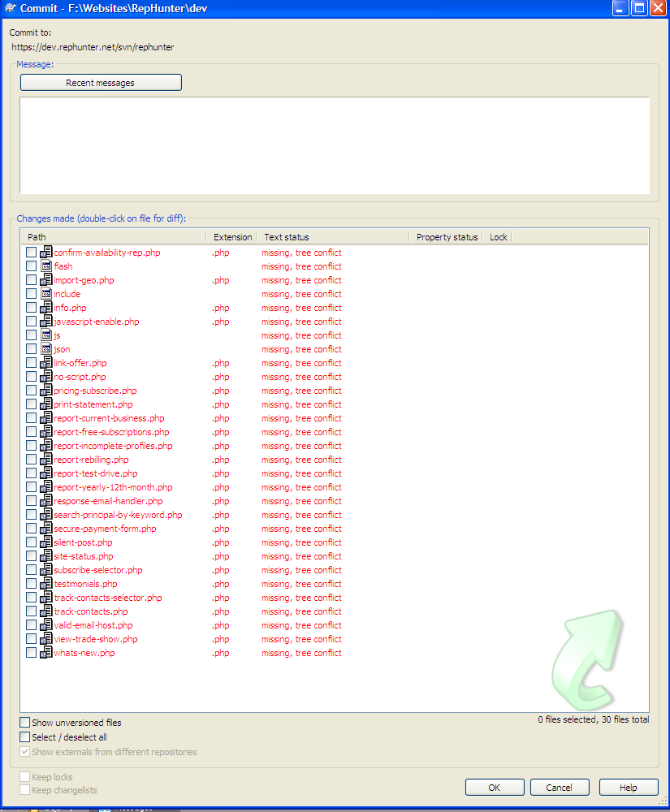Screen dimensions: 670x812
Task: Select the view-trade-show.php file name
Action: (96, 639)
